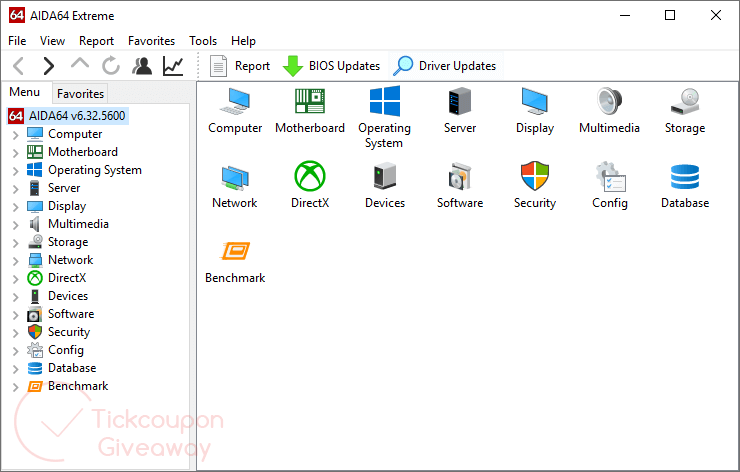
Task: Open the Computer icon in main pane
Action: pyautogui.click(x=235, y=101)
